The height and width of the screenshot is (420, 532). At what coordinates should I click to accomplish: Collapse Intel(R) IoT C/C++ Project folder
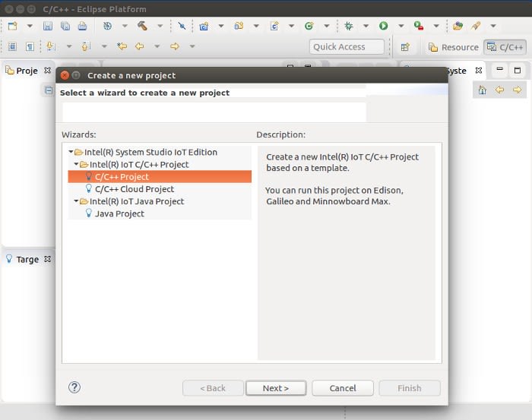pos(76,164)
